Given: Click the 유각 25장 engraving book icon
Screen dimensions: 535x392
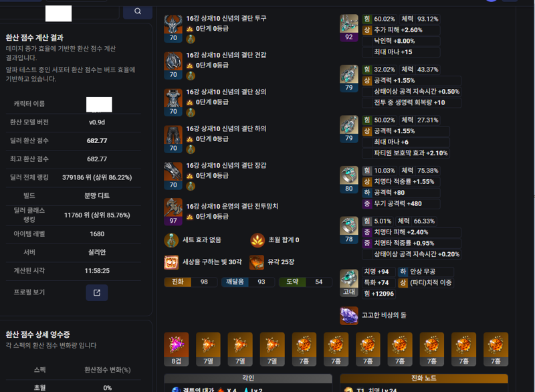Looking at the screenshot, I should (257, 262).
